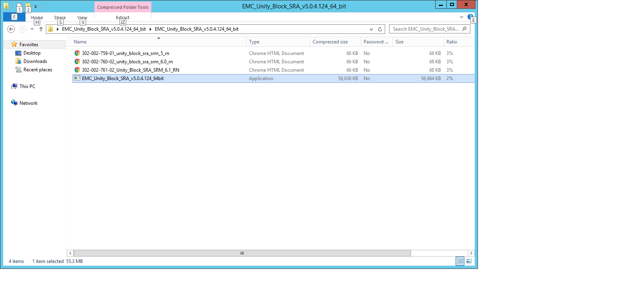Refresh the current folder view
Image resolution: width=644 pixels, height=294 pixels.
pyautogui.click(x=380, y=29)
